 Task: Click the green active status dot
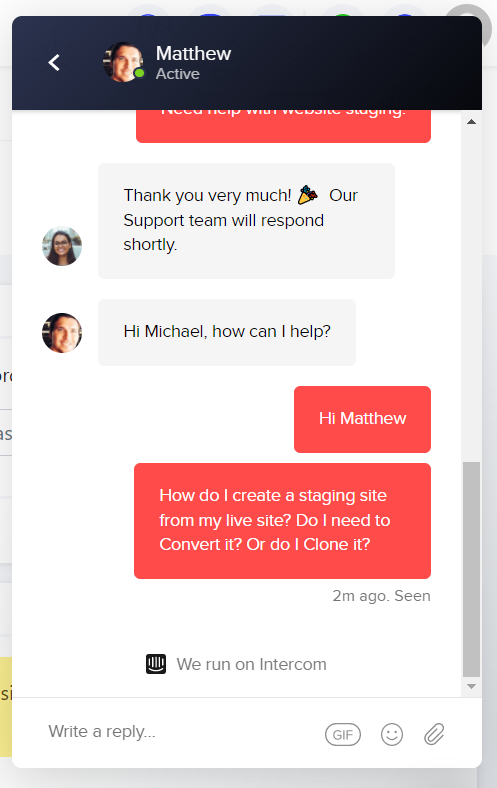coord(139,74)
